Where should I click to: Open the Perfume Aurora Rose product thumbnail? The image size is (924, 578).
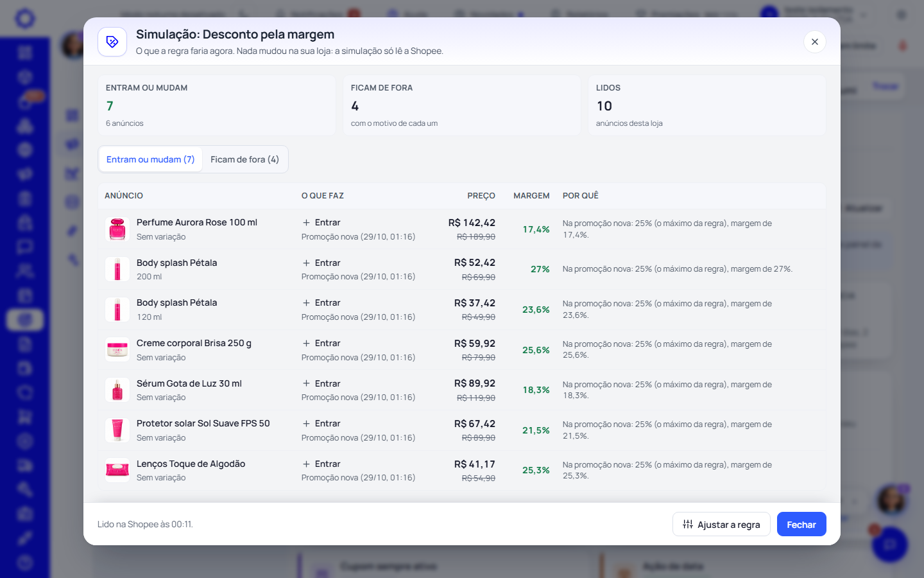tap(117, 229)
